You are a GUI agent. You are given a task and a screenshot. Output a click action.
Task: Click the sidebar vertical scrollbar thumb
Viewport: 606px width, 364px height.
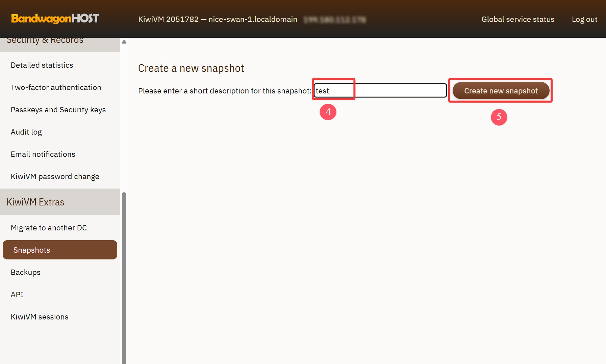[x=124, y=277]
